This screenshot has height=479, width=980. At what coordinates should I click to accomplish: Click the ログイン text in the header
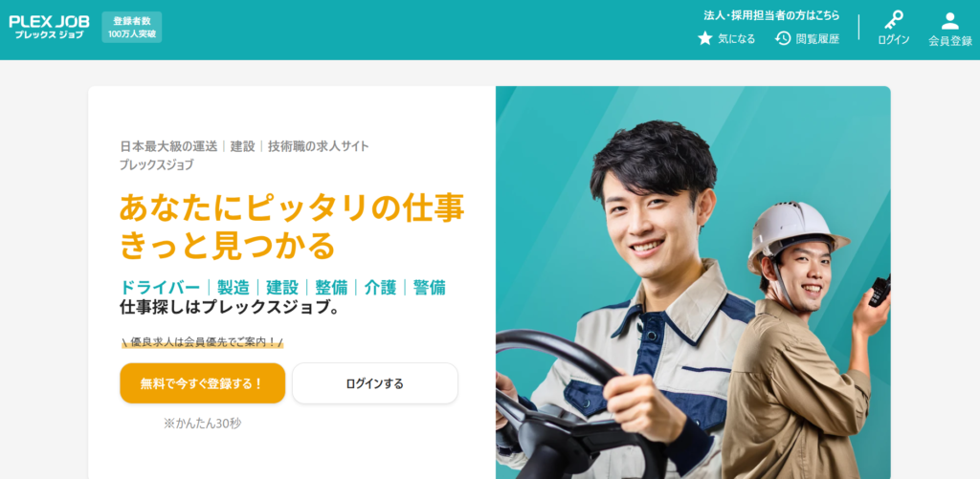coord(893,40)
